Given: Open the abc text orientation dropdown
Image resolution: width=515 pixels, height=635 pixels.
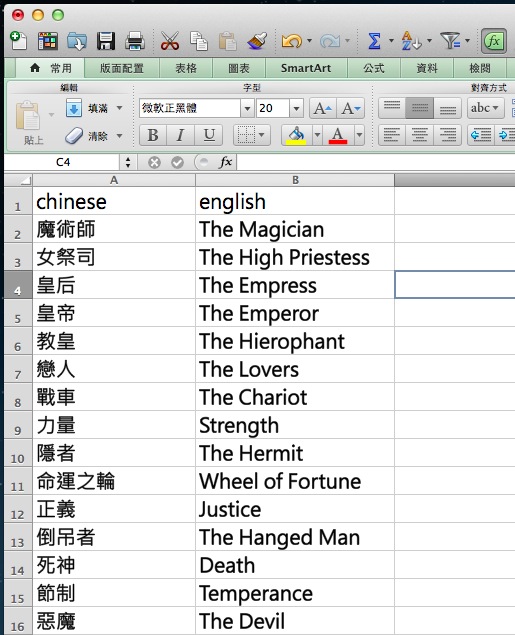Looking at the screenshot, I should coord(485,108).
